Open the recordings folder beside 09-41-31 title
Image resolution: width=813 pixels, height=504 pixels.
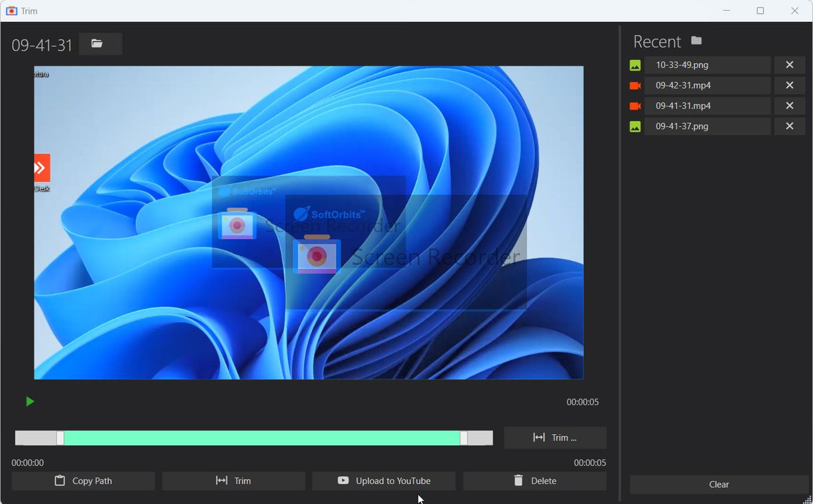[100, 43]
